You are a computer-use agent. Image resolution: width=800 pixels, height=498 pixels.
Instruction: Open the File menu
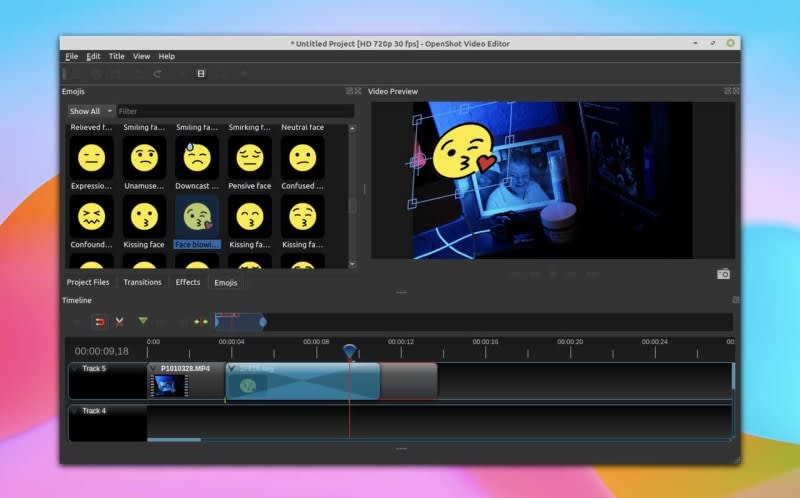71,56
